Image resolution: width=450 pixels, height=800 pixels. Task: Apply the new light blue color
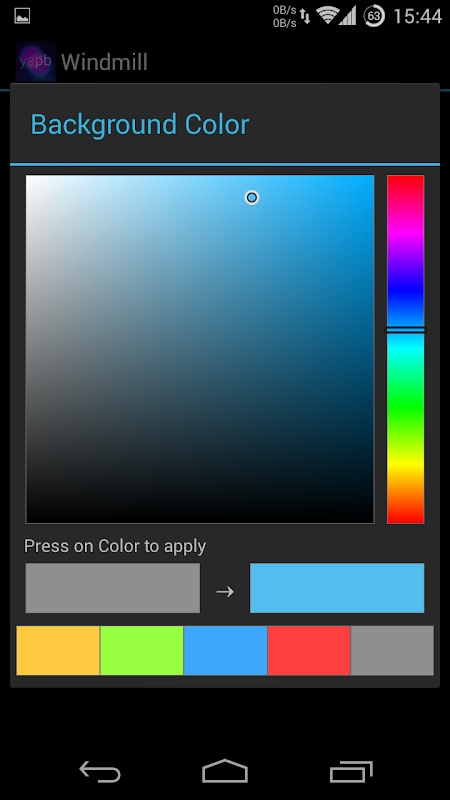(x=337, y=588)
